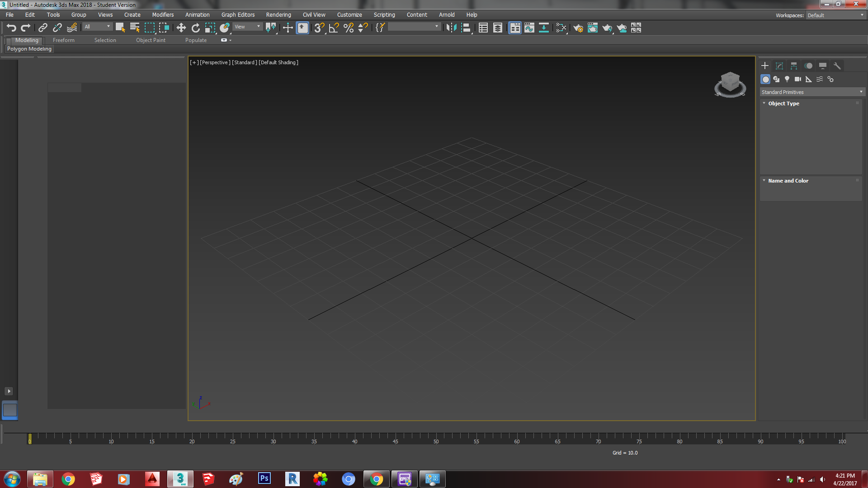
Task: Expand the Name and Color rollout
Action: point(788,180)
